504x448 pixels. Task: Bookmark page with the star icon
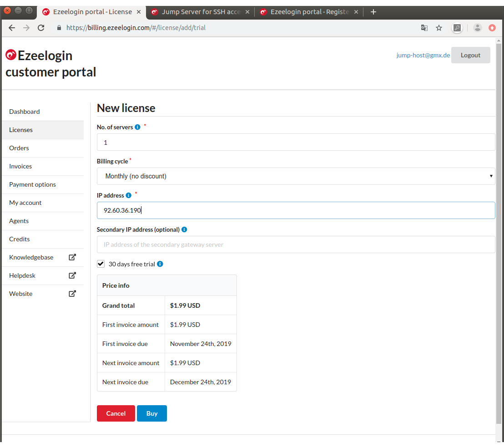click(439, 28)
